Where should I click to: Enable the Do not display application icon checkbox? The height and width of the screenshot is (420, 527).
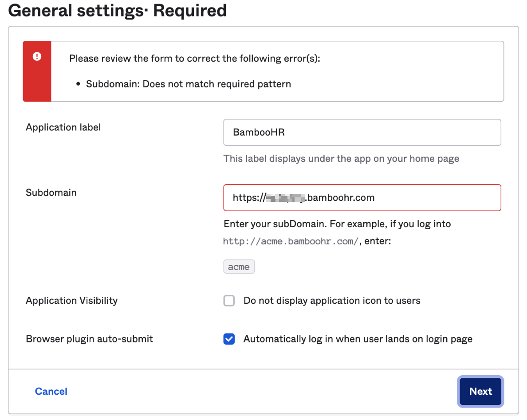coord(229,301)
